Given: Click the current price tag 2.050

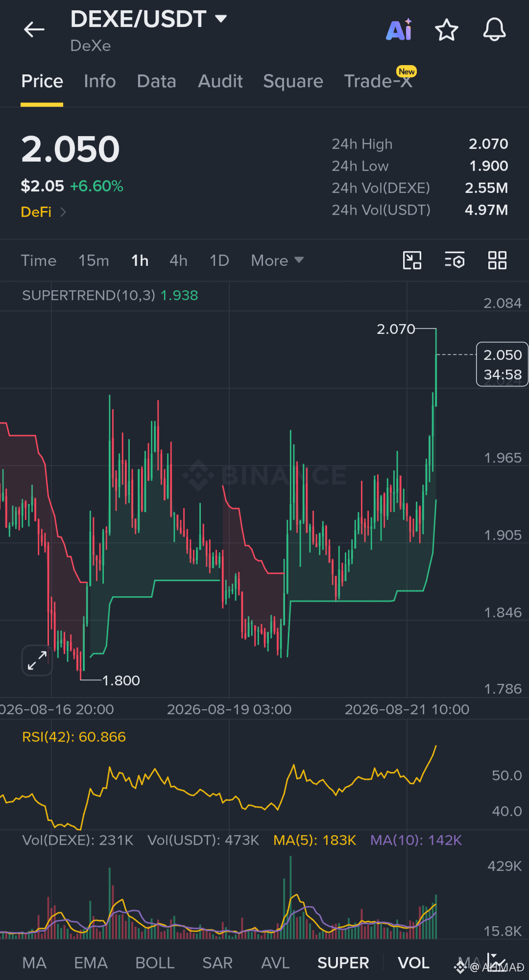Looking at the screenshot, I should tap(503, 364).
